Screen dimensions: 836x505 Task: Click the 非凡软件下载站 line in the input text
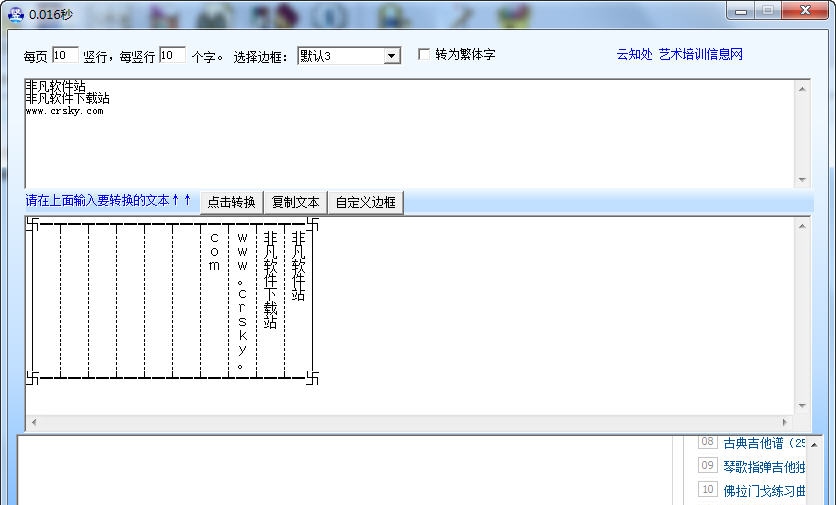[67, 98]
